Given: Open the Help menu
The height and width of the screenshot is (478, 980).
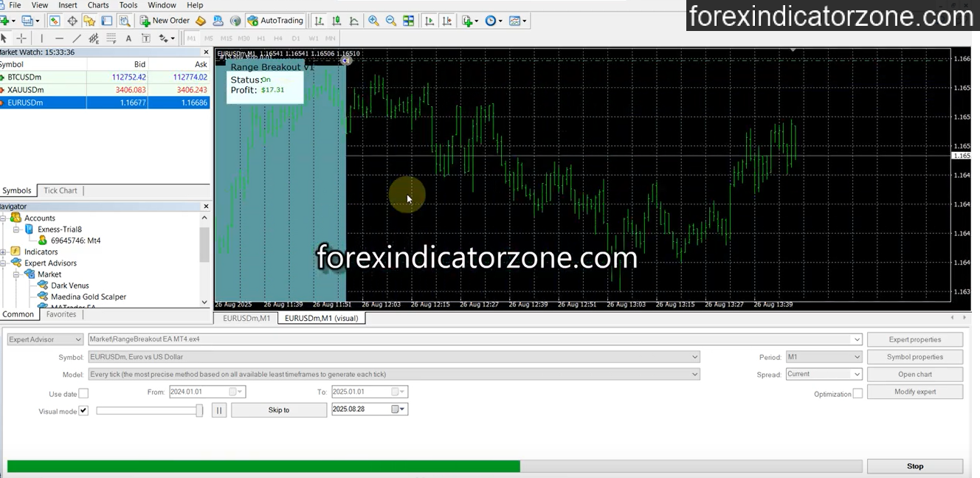Looking at the screenshot, I should click(x=195, y=5).
